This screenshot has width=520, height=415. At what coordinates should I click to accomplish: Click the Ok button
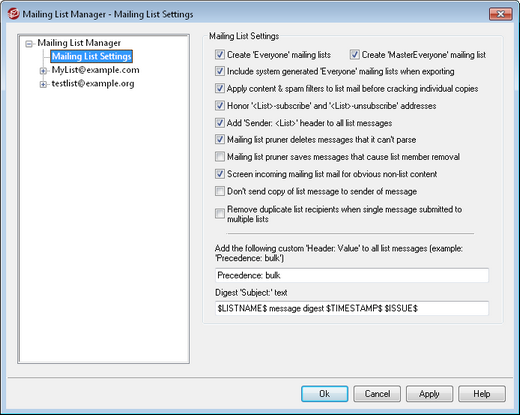[x=325, y=394]
